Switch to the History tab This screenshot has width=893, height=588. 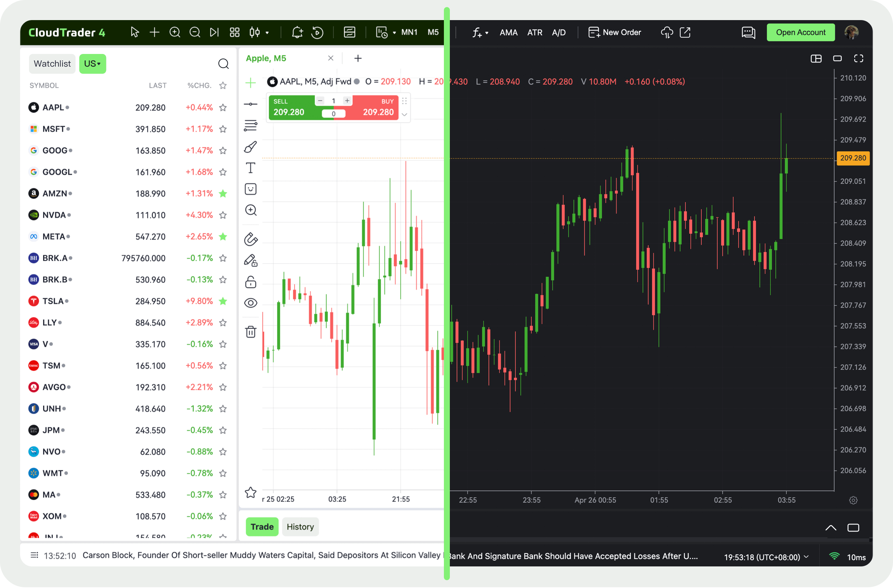pyautogui.click(x=300, y=527)
